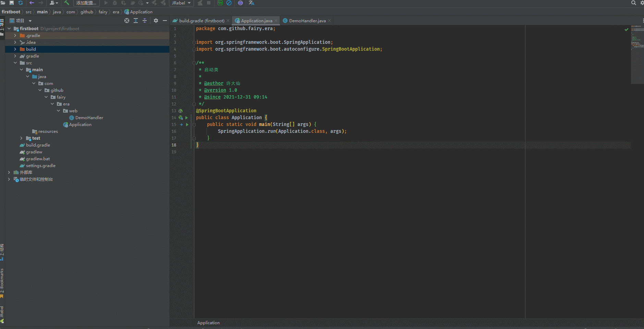Click the Add Configuration button

tap(86, 3)
